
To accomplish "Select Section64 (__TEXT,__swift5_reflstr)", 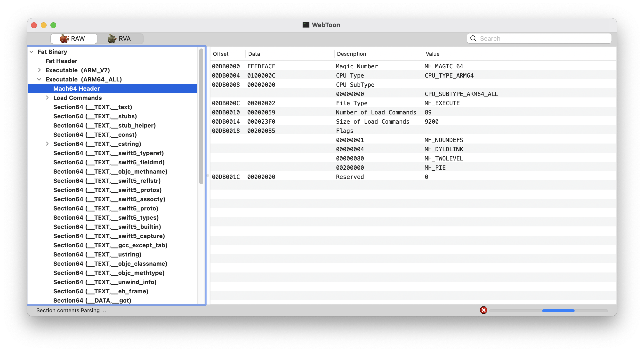I will tap(107, 181).
